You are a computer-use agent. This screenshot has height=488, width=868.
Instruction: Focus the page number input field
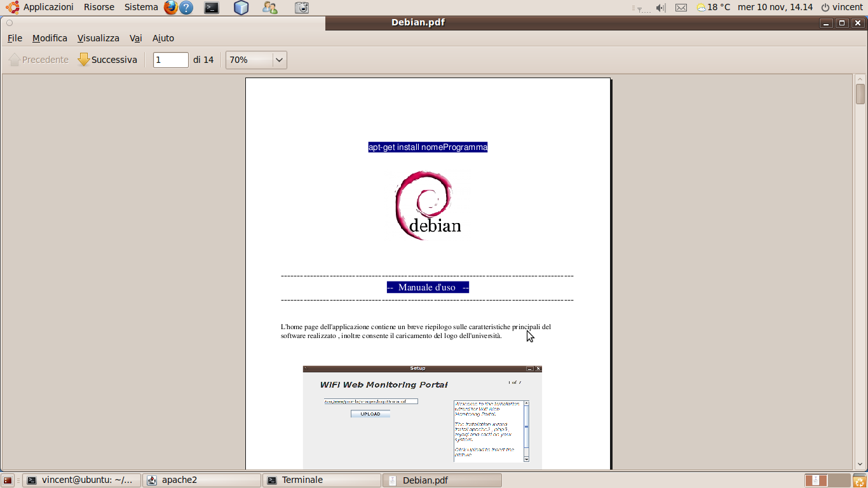click(x=171, y=60)
